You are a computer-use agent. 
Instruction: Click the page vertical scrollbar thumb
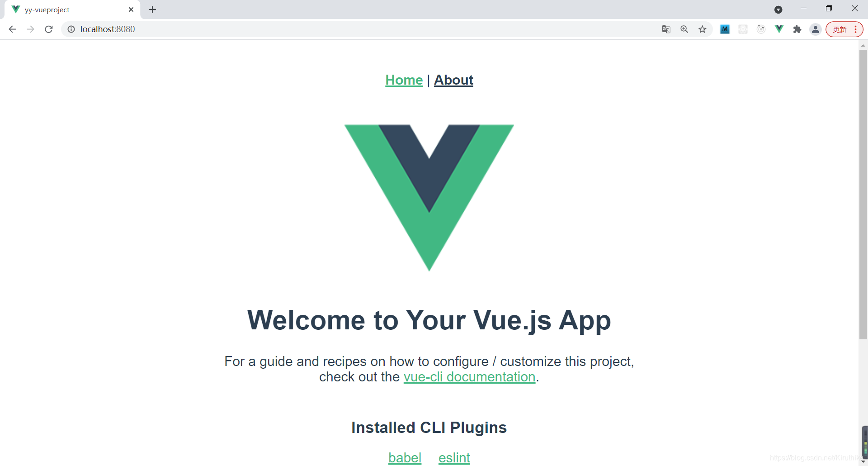click(x=863, y=195)
